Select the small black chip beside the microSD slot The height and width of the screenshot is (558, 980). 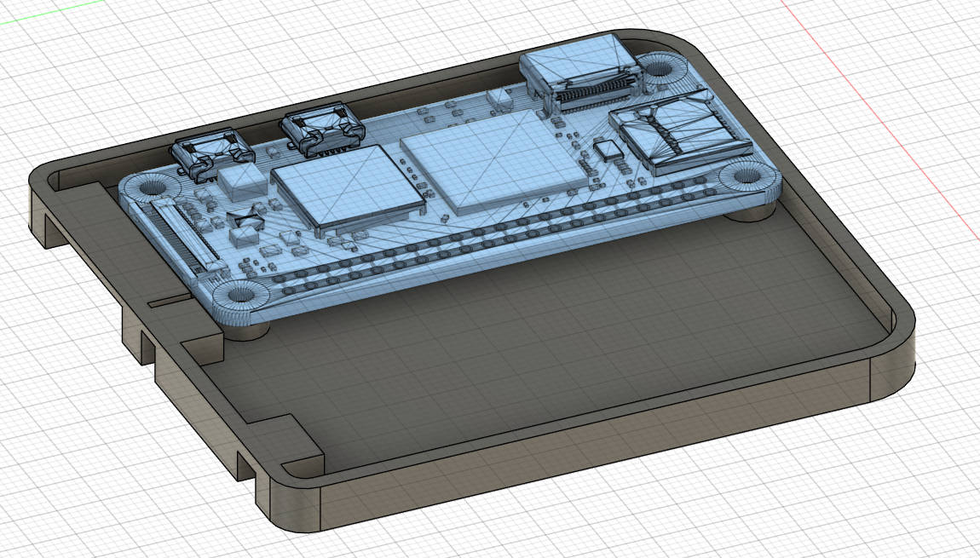coord(607,149)
